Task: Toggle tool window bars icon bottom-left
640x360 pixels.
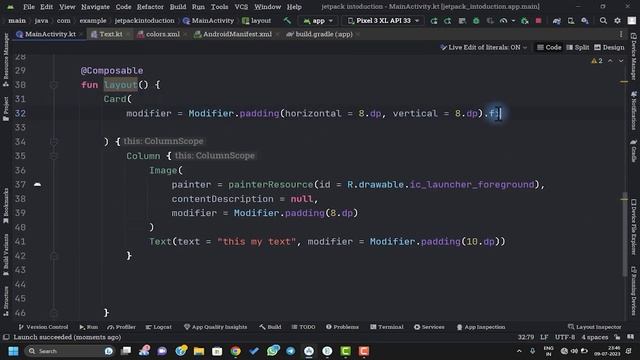Action: point(6,337)
